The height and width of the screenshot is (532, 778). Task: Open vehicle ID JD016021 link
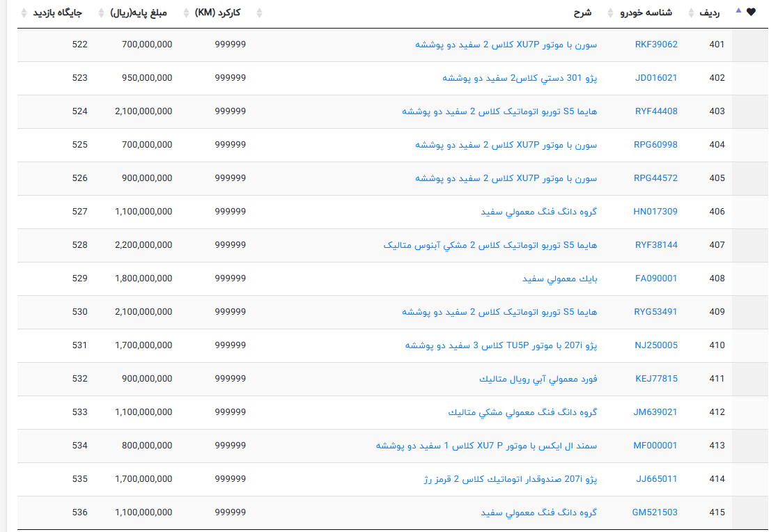click(x=656, y=78)
